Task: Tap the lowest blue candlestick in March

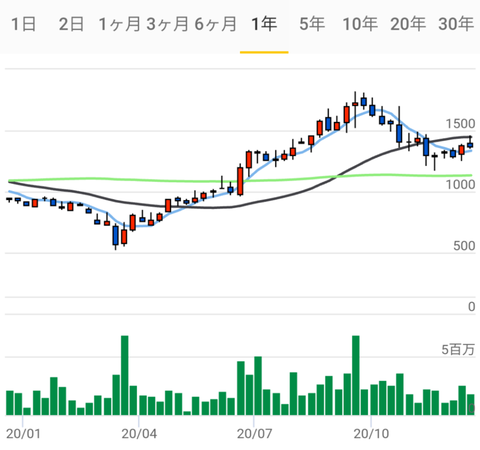Action: (x=115, y=235)
